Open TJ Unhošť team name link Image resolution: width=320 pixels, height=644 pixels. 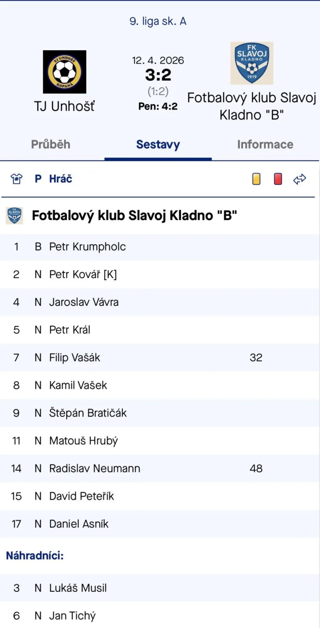(x=64, y=106)
